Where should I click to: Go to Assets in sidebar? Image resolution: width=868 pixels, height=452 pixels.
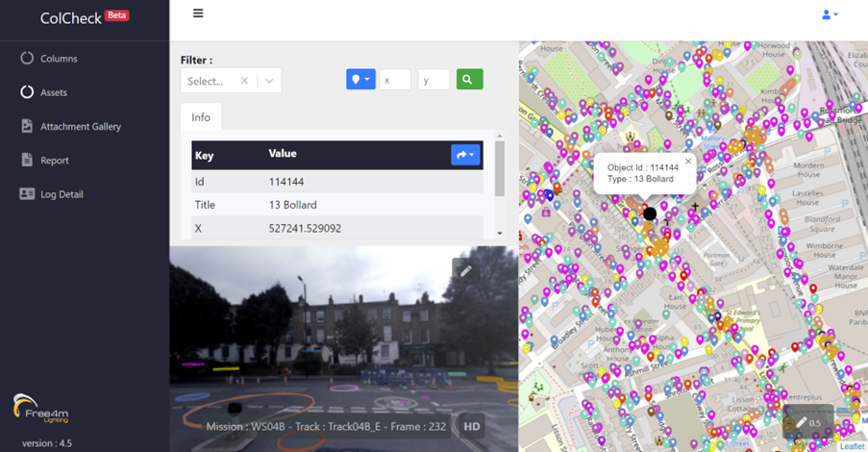click(54, 92)
